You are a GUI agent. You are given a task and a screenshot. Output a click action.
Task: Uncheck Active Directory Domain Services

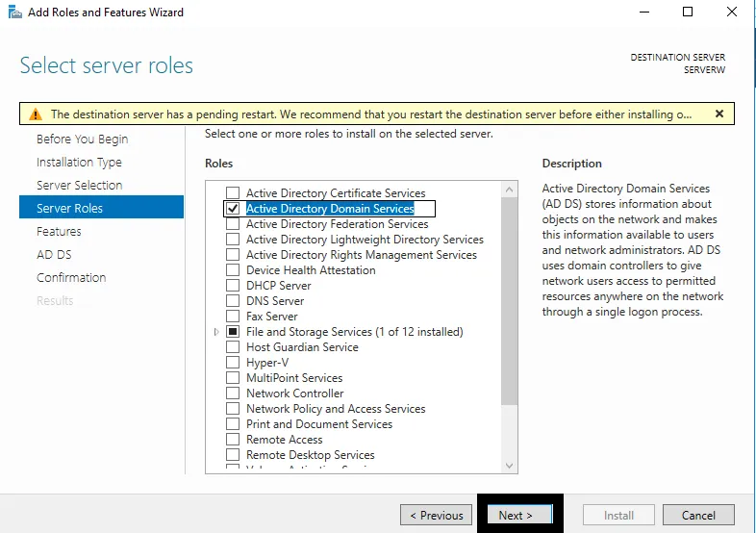coord(233,209)
